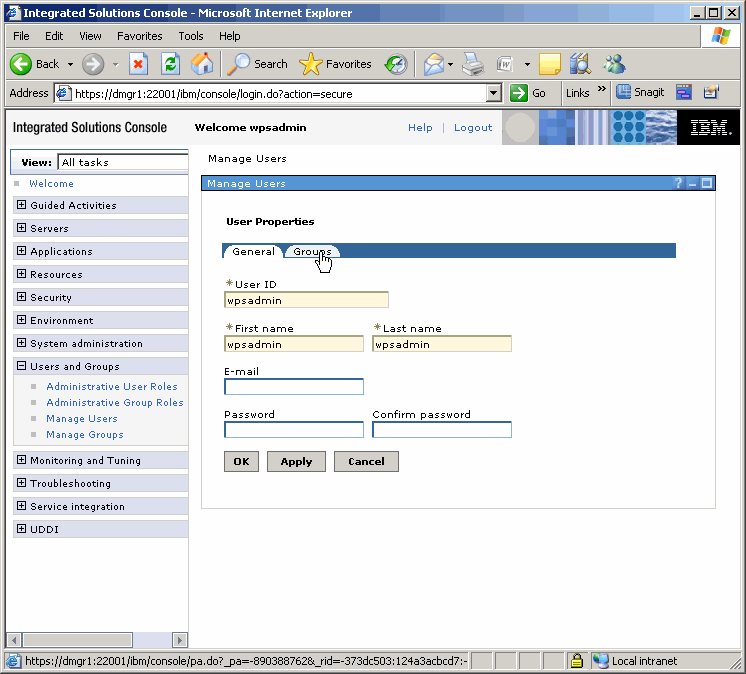The image size is (746, 674).
Task: Expand the Servers navigation section
Action: click(21, 228)
